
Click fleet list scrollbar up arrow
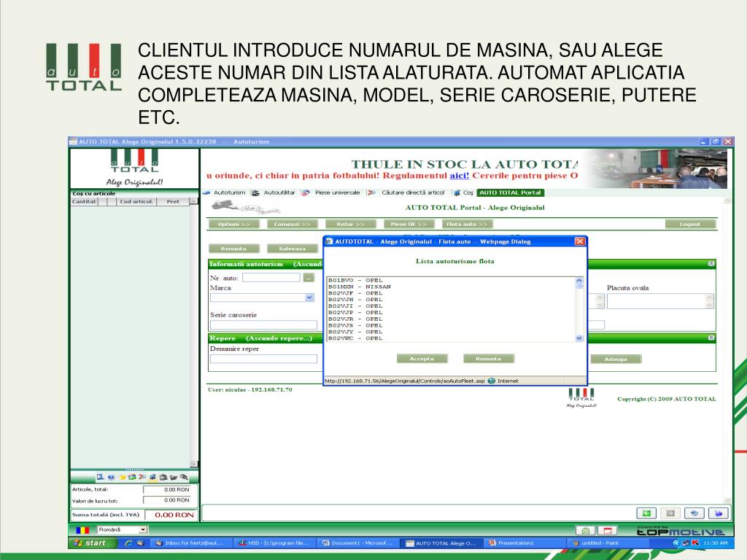[579, 281]
